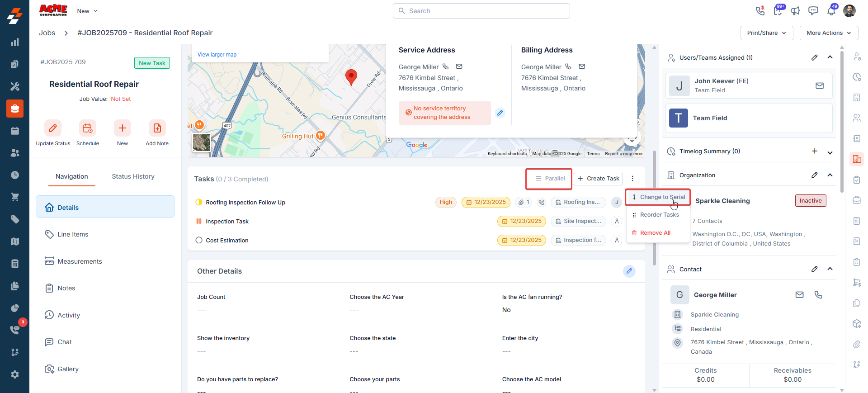Click phone icon beside service address George Miller
Viewport: 868px width, 393px height.
(445, 66)
